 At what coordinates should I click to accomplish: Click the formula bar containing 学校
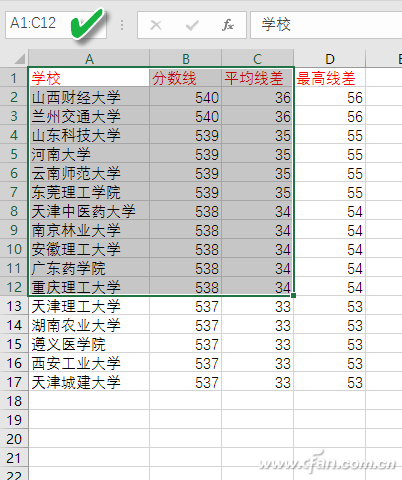pyautogui.click(x=326, y=25)
